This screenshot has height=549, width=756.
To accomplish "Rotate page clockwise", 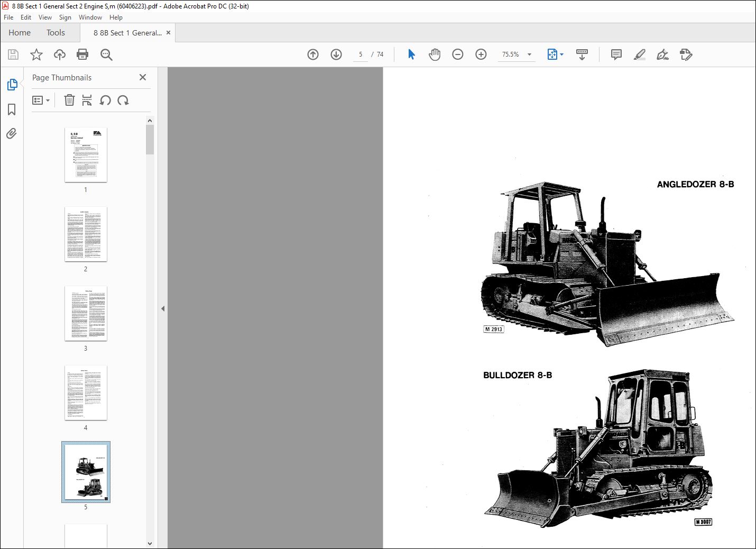I will point(123,100).
